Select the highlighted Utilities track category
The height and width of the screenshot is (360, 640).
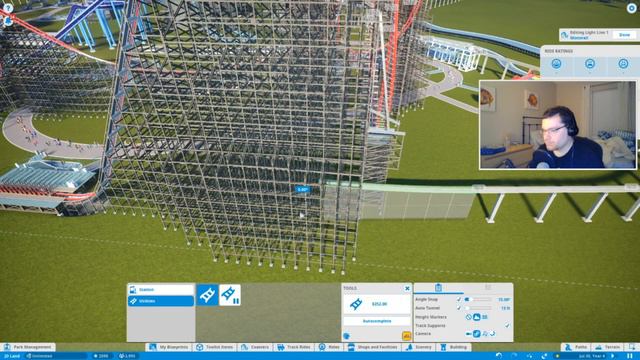pos(161,301)
